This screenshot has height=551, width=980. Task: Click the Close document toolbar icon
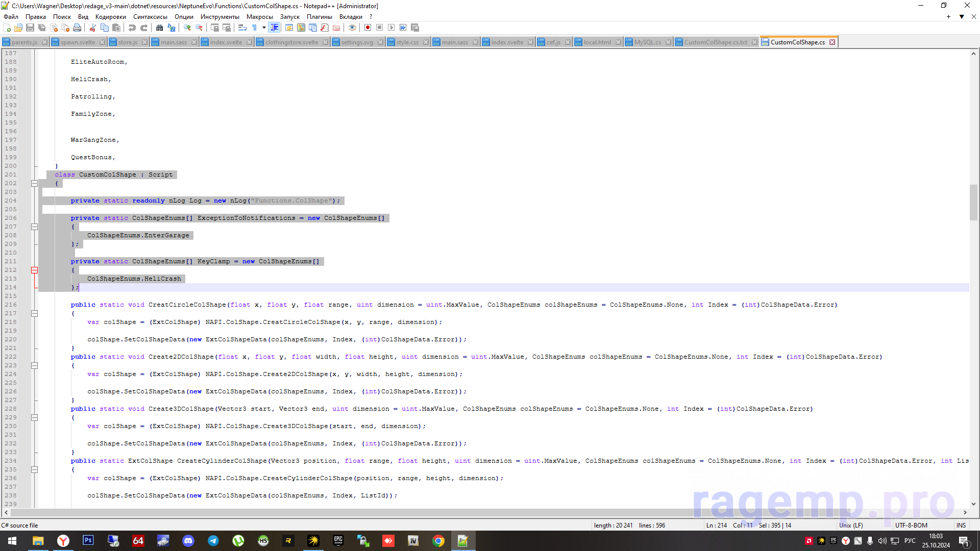pyautogui.click(x=54, y=28)
